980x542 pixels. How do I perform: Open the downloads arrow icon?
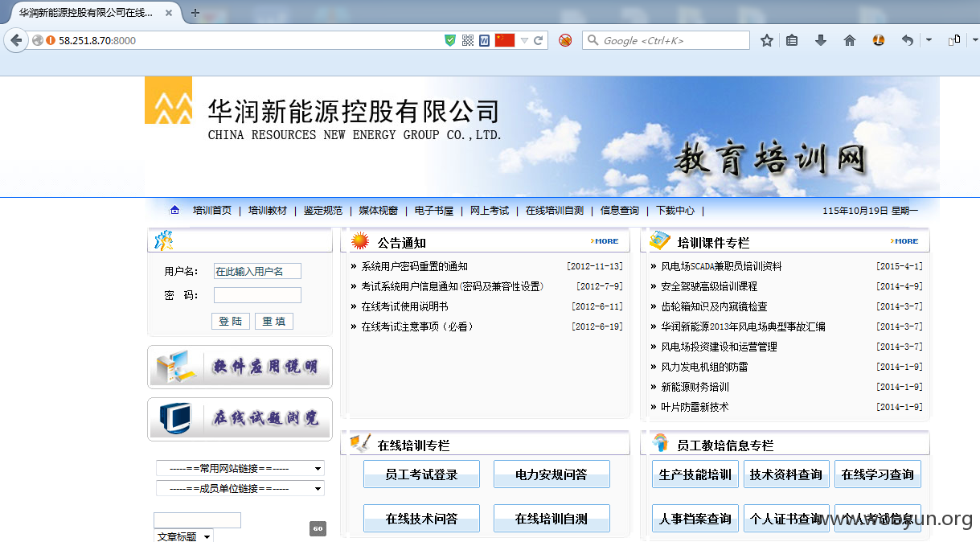821,40
